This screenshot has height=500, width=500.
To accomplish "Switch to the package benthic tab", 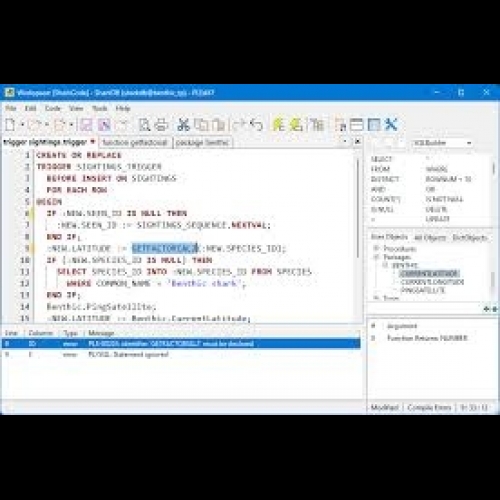I will tap(202, 143).
